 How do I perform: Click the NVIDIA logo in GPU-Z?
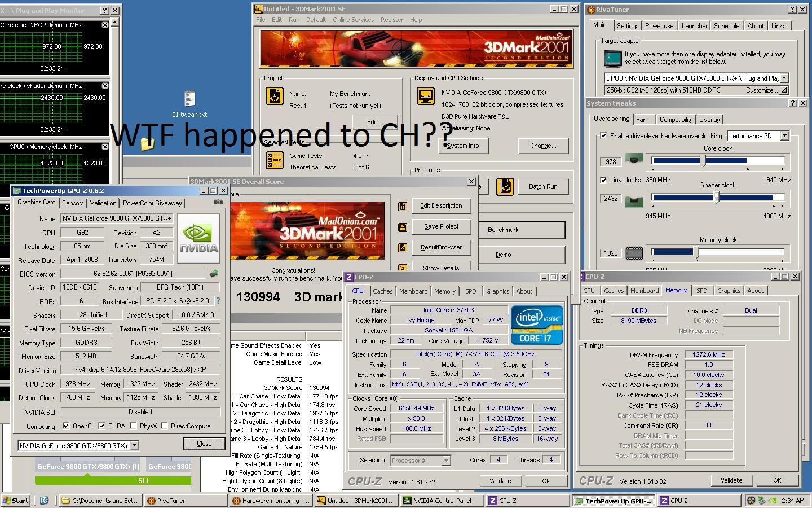tap(198, 238)
